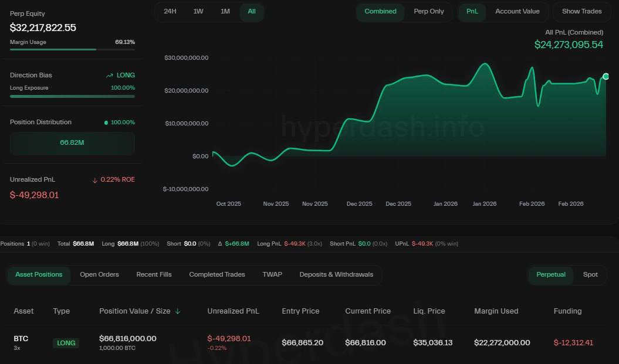Click the green delta symbol in the positions bar
619x364 pixels.
(219, 243)
